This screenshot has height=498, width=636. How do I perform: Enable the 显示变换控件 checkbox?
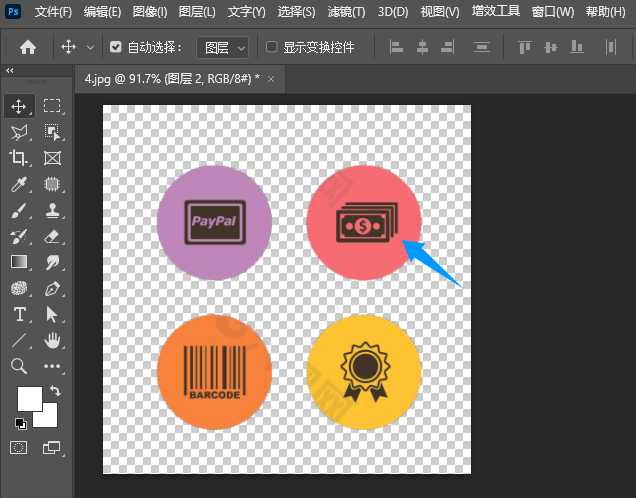(x=271, y=47)
